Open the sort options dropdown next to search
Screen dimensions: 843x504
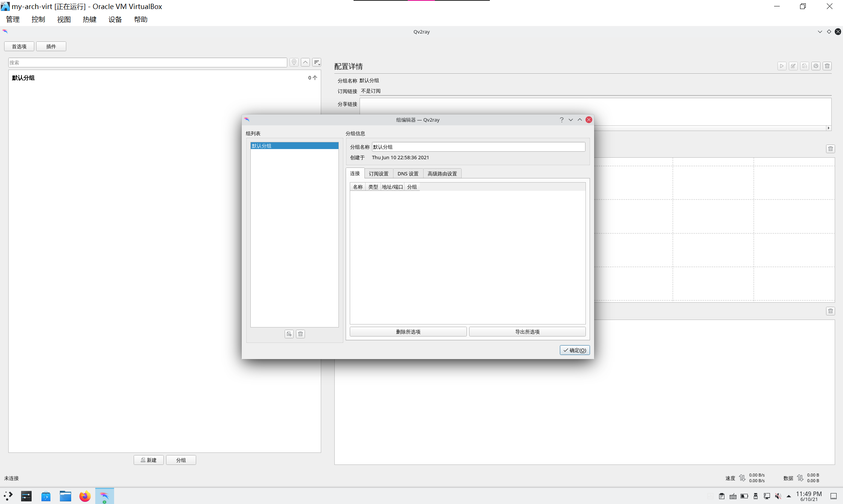point(317,62)
